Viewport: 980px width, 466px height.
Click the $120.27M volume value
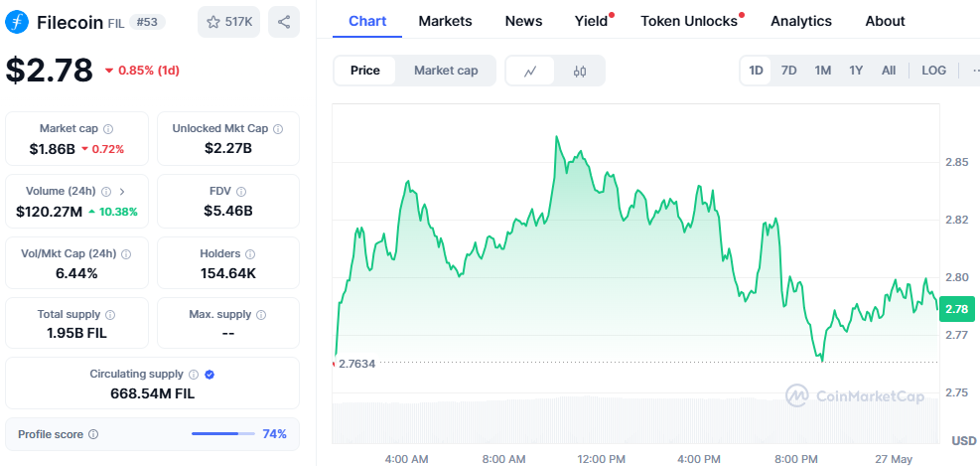[50, 212]
